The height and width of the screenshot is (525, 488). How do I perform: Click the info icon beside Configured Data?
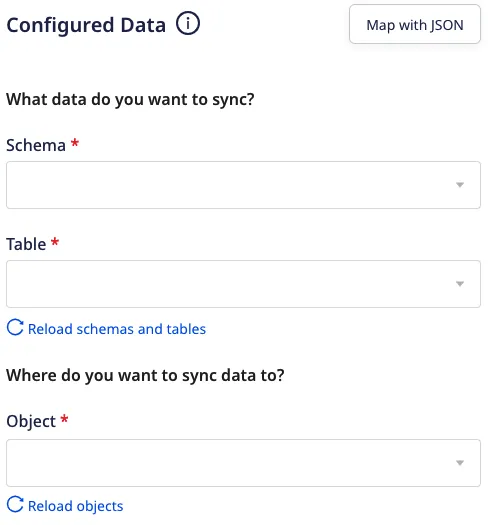tap(188, 23)
